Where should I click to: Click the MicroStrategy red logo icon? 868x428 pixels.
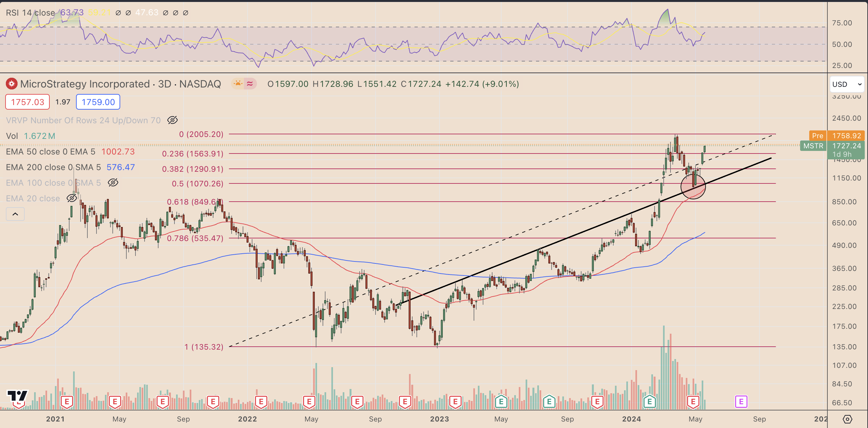(x=11, y=84)
